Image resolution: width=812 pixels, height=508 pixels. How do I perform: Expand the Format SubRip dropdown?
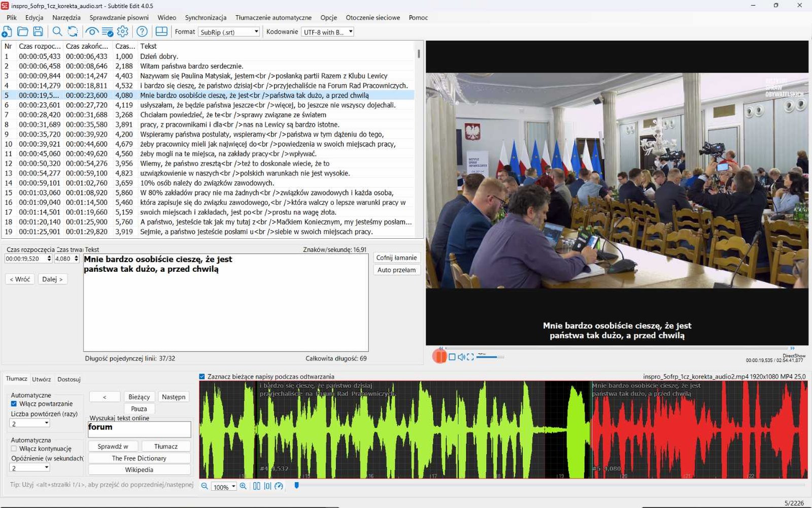(229, 32)
